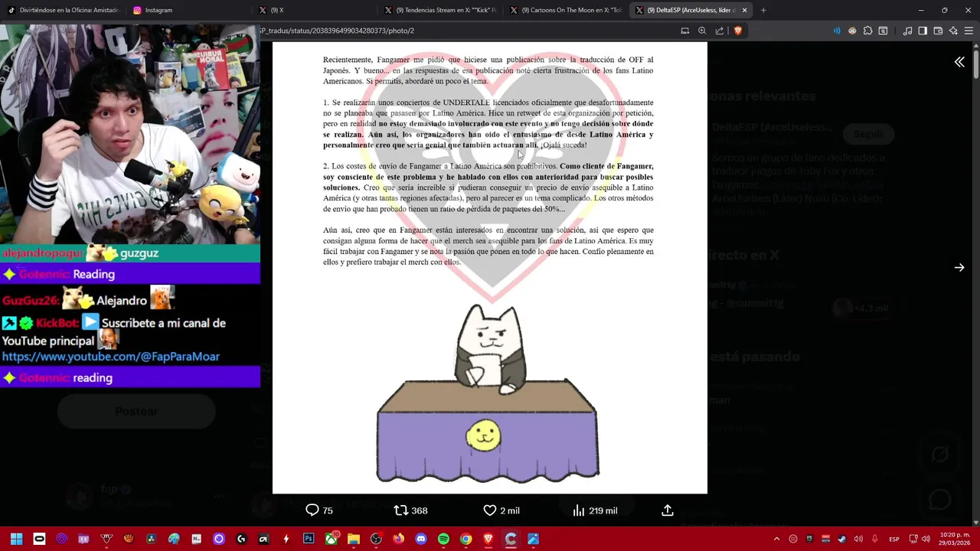This screenshot has width=980, height=551.
Task: Go to next photo with right arrow
Action: coord(959,267)
